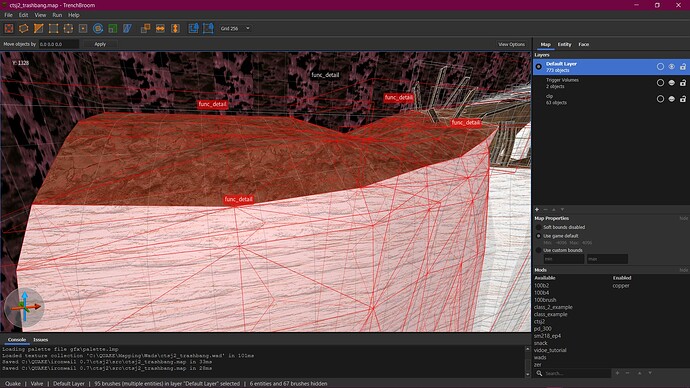Toggle visibility eye of Default Layer
This screenshot has height=388, width=690.
672,67
